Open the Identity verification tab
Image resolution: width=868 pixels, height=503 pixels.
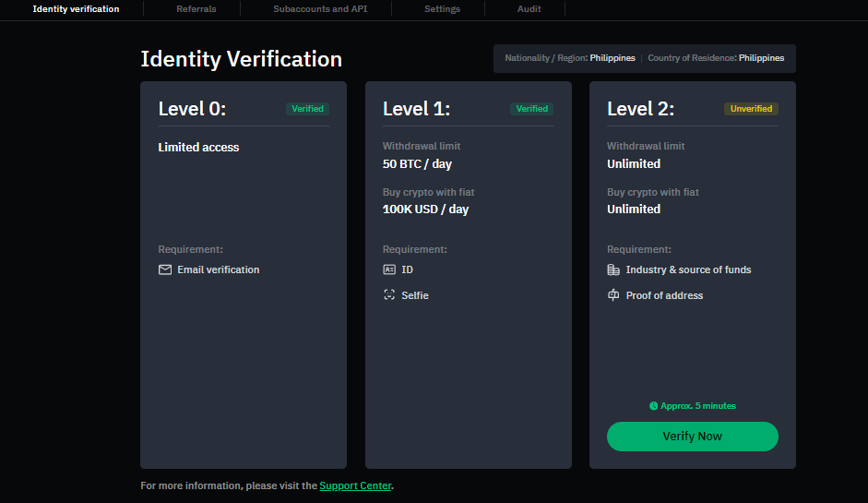[x=76, y=9]
